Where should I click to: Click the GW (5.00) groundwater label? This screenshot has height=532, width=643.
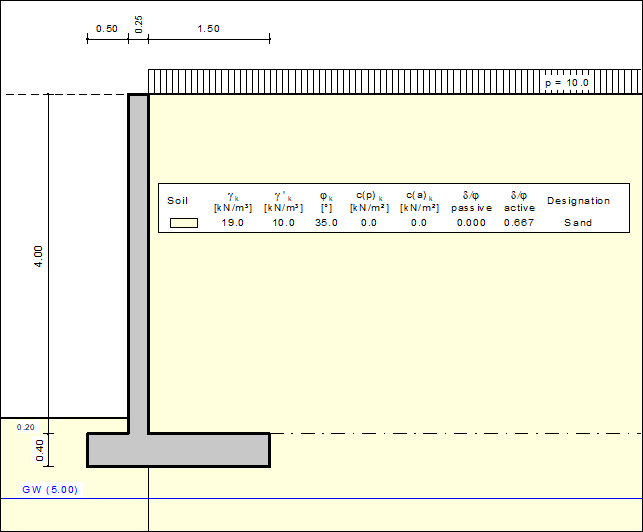click(x=50, y=490)
